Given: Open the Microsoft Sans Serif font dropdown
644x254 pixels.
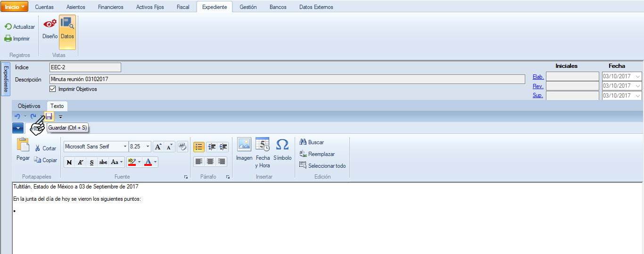Looking at the screenshot, I should point(125,147).
